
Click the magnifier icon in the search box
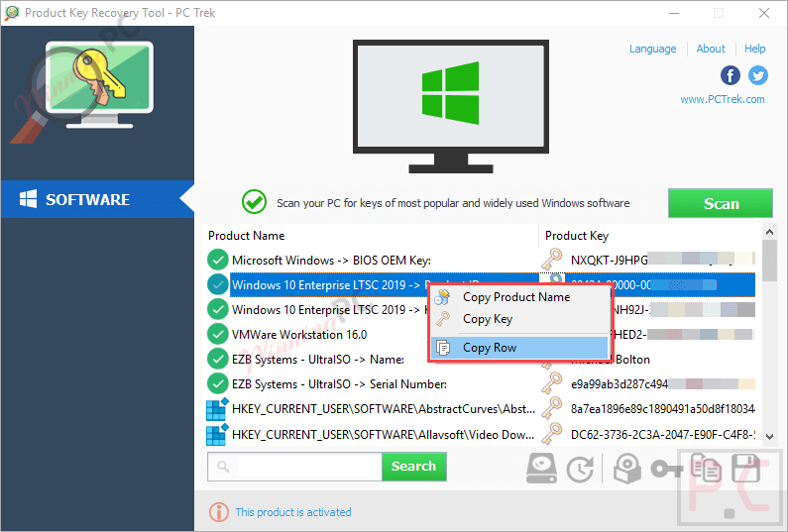pos(224,467)
